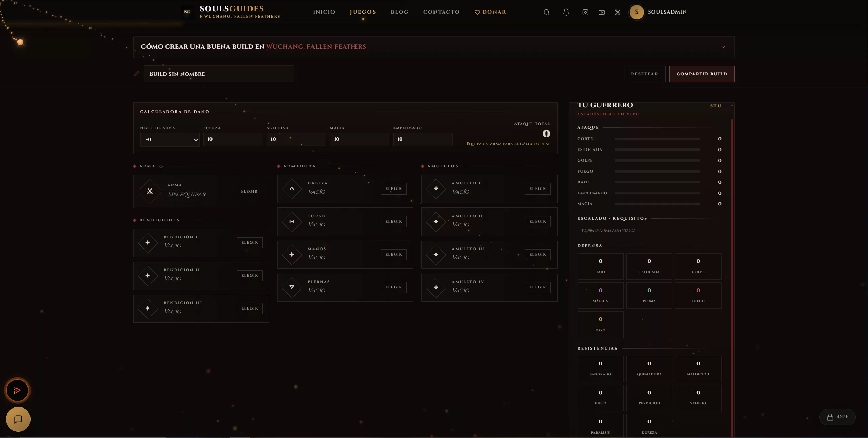Open the search icon in header
Screen dimensions: 868x438
(546, 12)
